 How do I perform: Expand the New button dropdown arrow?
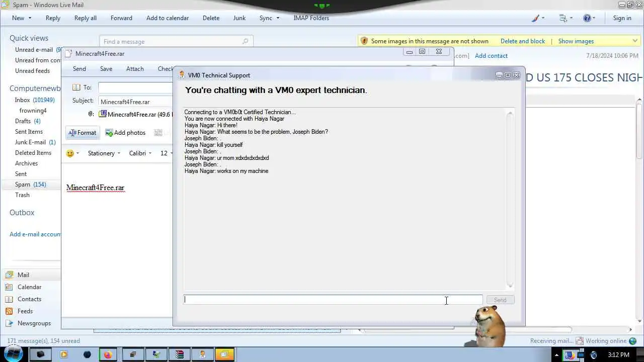click(x=30, y=18)
